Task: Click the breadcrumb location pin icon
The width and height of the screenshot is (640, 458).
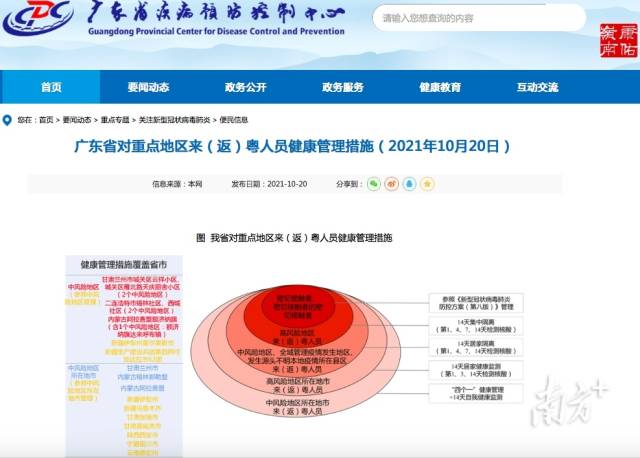Action: click(x=8, y=120)
